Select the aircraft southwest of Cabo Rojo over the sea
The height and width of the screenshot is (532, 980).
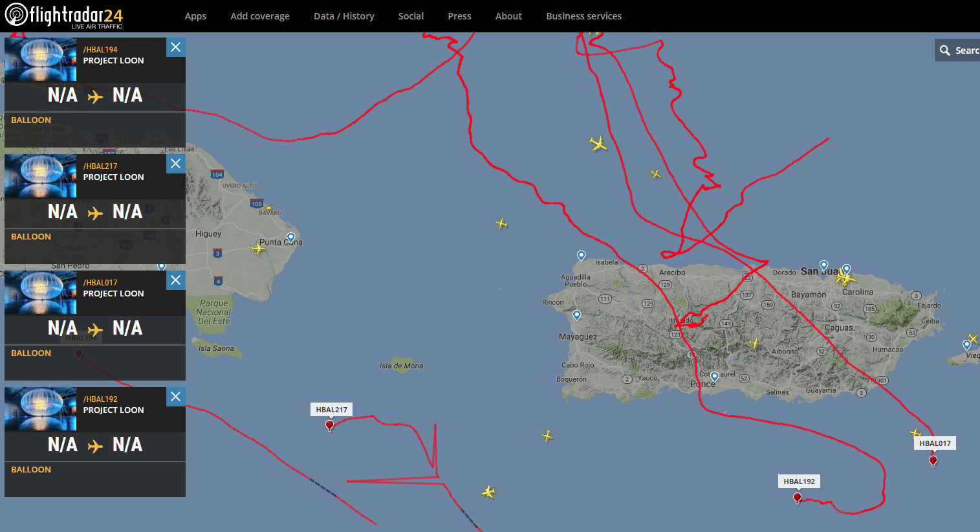(547, 436)
